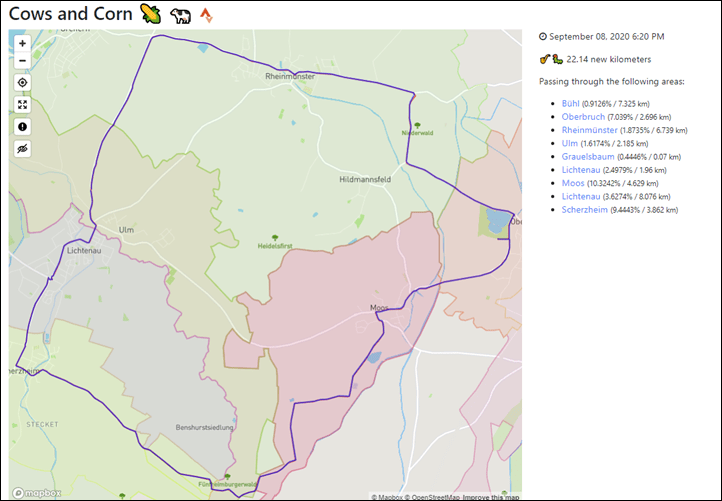Image resolution: width=722 pixels, height=501 pixels.
Task: Click the date 'September 08, 2020 6:20 PM'
Action: 606,37
